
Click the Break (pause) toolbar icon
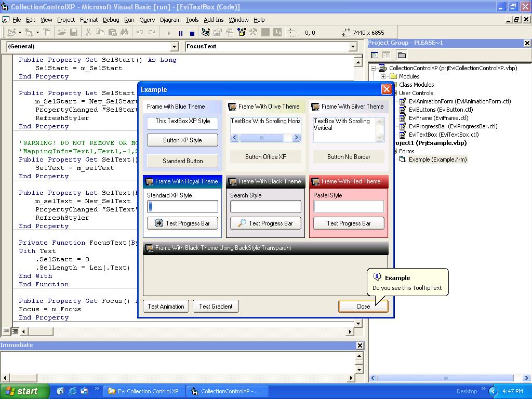click(x=181, y=33)
